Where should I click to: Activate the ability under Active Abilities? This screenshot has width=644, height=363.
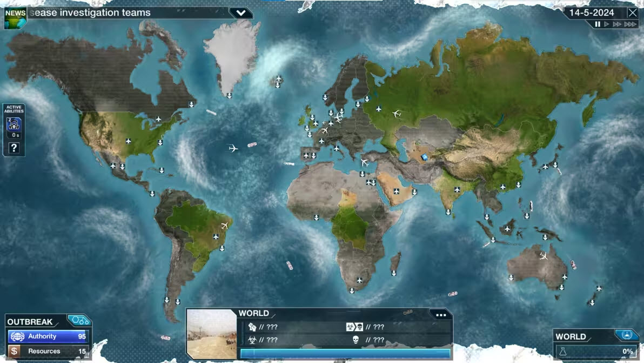14,124
